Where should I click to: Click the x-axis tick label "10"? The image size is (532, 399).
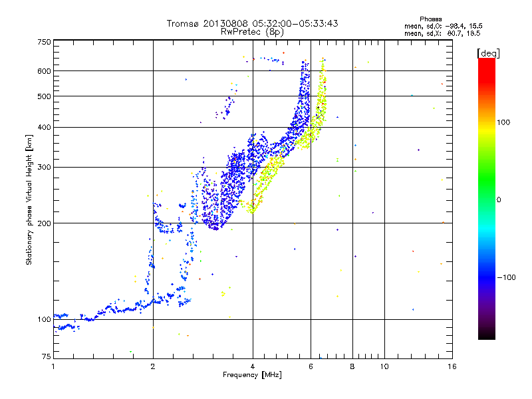click(x=384, y=366)
